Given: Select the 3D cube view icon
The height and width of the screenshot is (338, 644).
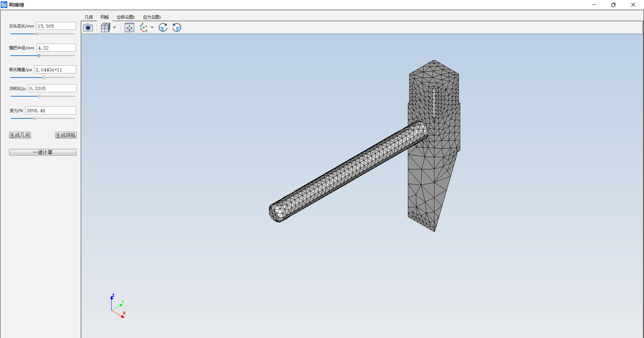Looking at the screenshot, I should point(106,27).
